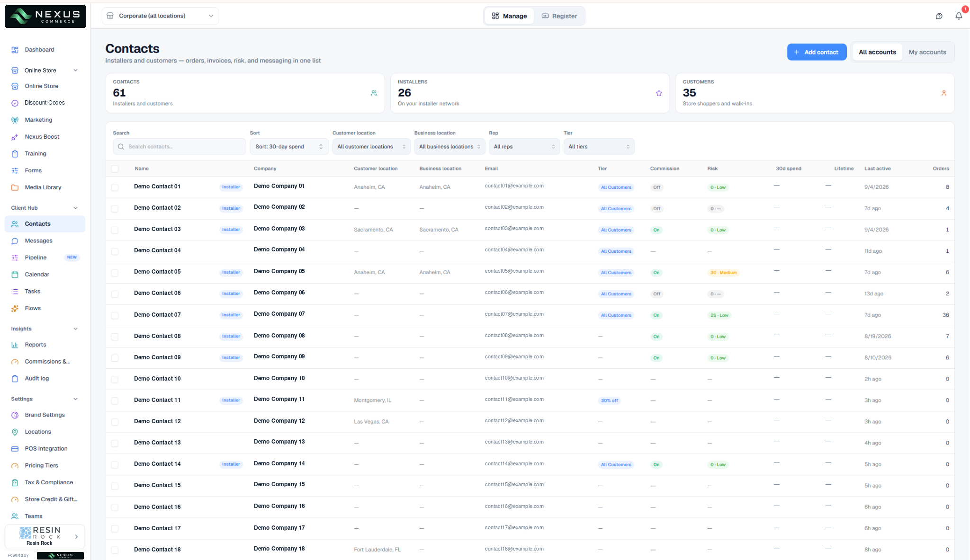970x560 pixels.
Task: Open Commissions gauge icon
Action: pyautogui.click(x=15, y=362)
